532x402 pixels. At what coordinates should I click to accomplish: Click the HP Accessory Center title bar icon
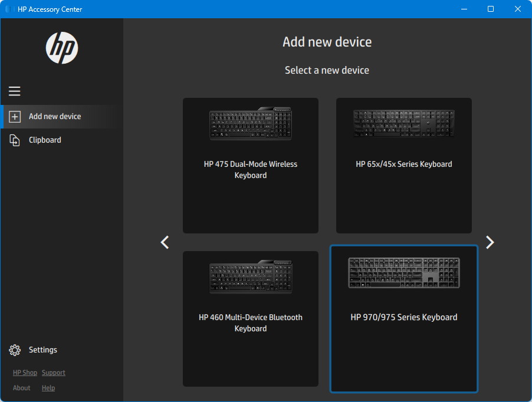[9, 9]
